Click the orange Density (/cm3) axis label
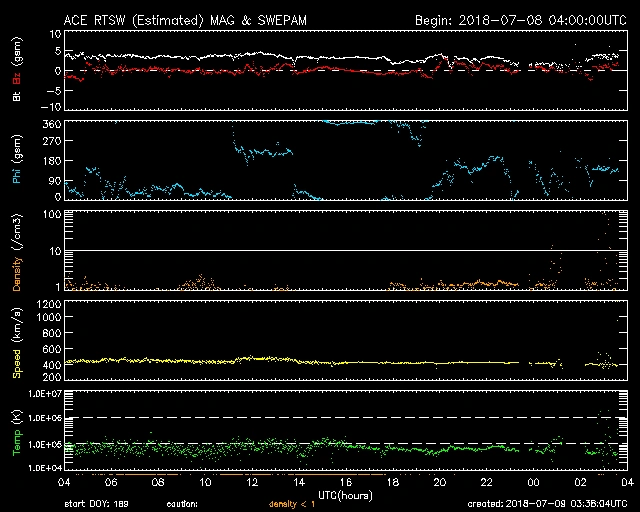Viewport: 640px width, 512px height. click(x=16, y=252)
